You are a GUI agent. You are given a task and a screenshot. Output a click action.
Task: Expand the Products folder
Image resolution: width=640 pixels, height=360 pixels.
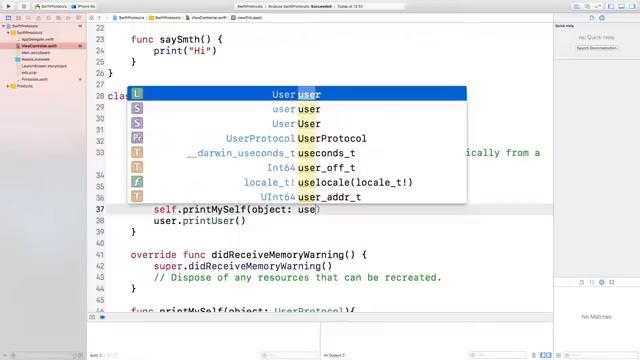pyautogui.click(x=8, y=86)
